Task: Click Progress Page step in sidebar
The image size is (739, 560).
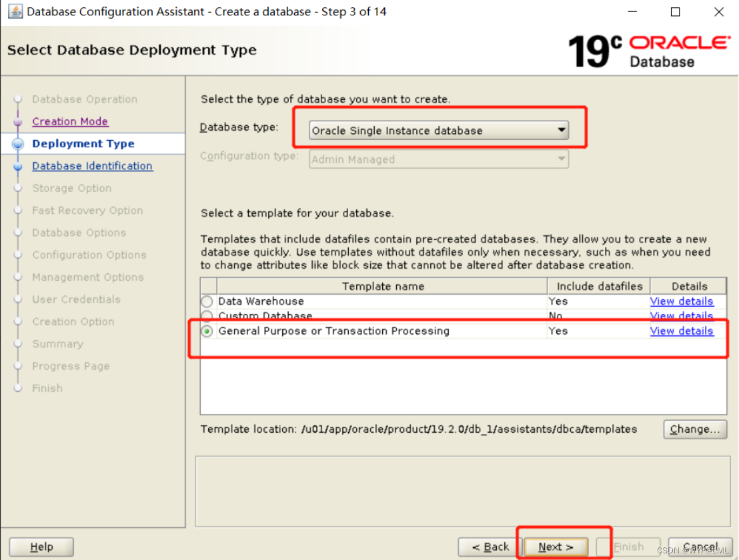Action: coord(71,366)
